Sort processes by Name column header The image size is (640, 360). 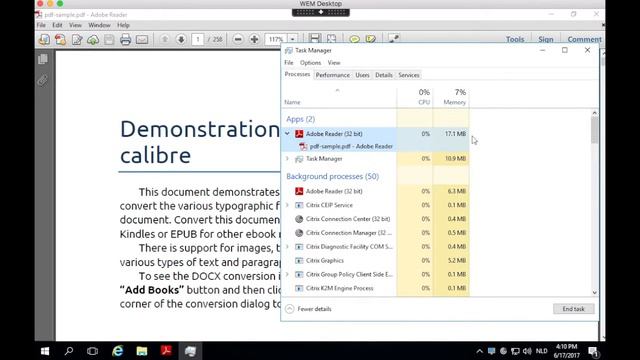(339, 97)
